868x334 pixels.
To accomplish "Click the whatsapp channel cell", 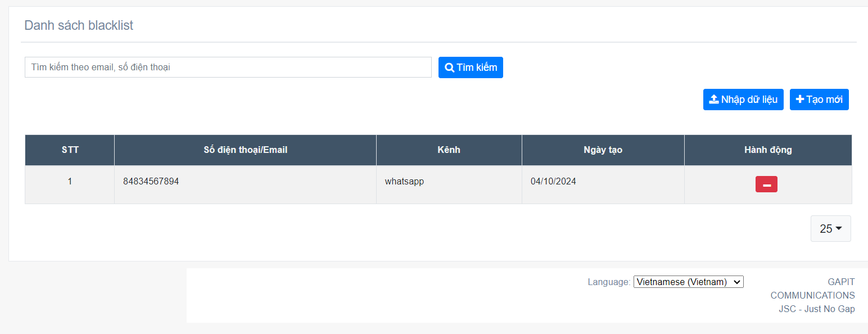I will [x=449, y=184].
